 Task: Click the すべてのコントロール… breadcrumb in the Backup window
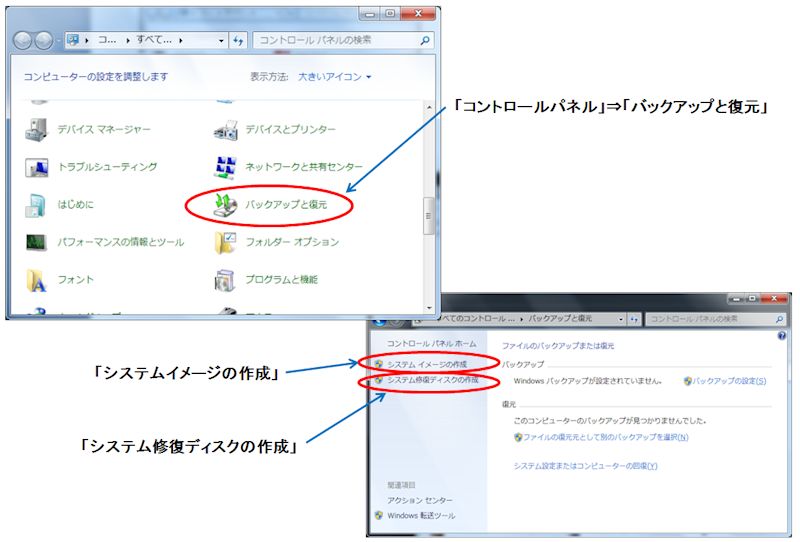(x=477, y=318)
